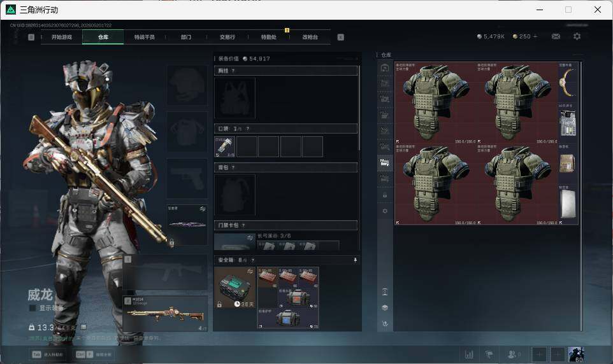Click the empty backpack slot
This screenshot has height=364, width=613.
coord(234,195)
